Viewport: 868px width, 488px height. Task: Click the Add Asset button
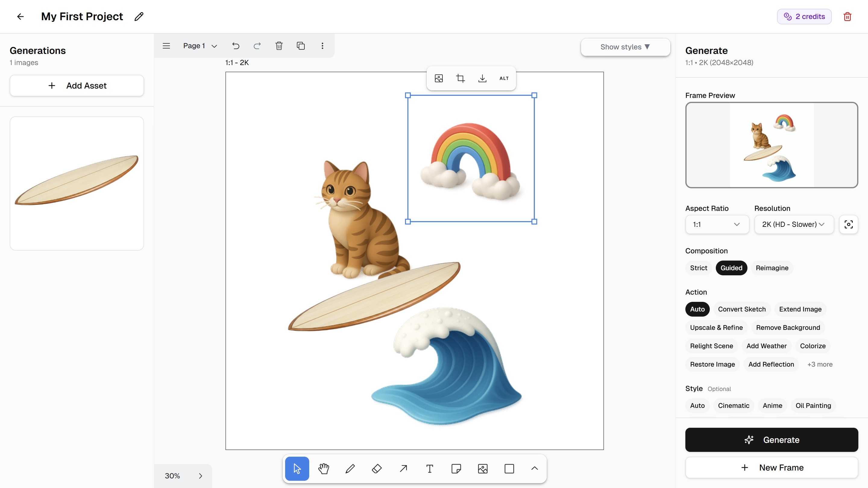point(77,86)
